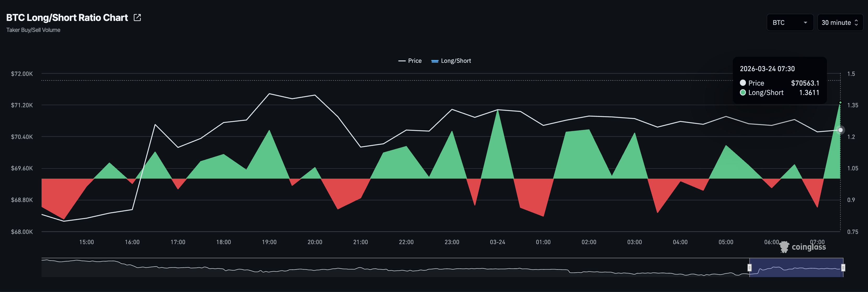Open the external link icon beside chart title
Image resolution: width=868 pixels, height=292 pixels.
tap(137, 18)
